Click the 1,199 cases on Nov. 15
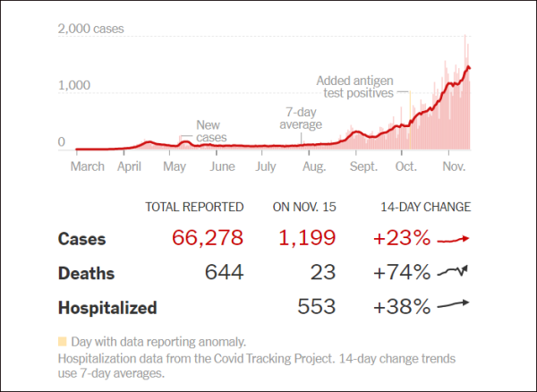The width and height of the screenshot is (537, 392). [x=307, y=238]
